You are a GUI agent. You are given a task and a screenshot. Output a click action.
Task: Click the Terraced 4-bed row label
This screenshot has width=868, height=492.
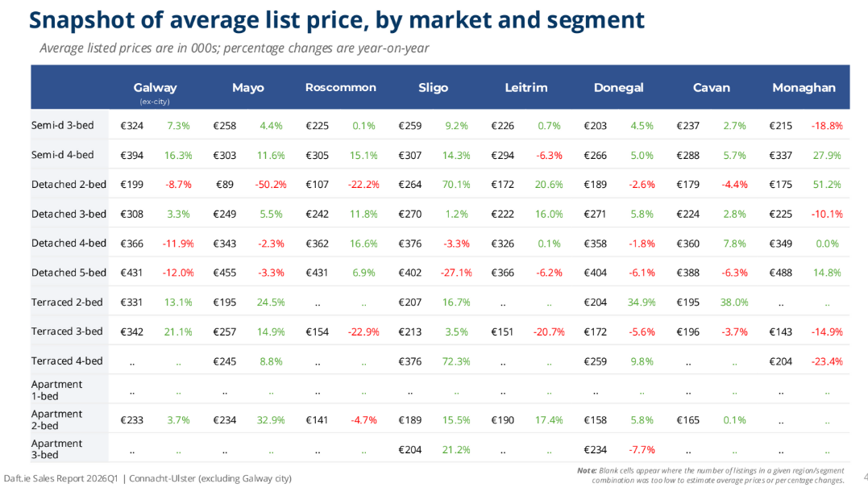point(67,361)
